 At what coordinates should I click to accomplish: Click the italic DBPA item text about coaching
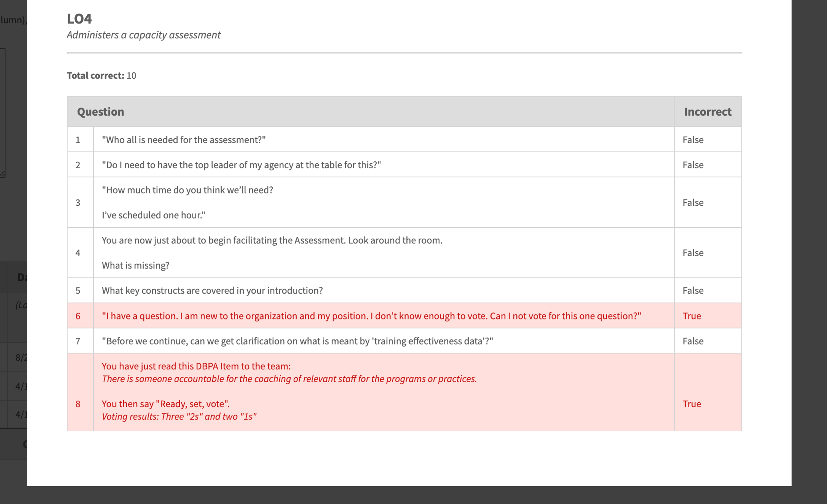(289, 379)
